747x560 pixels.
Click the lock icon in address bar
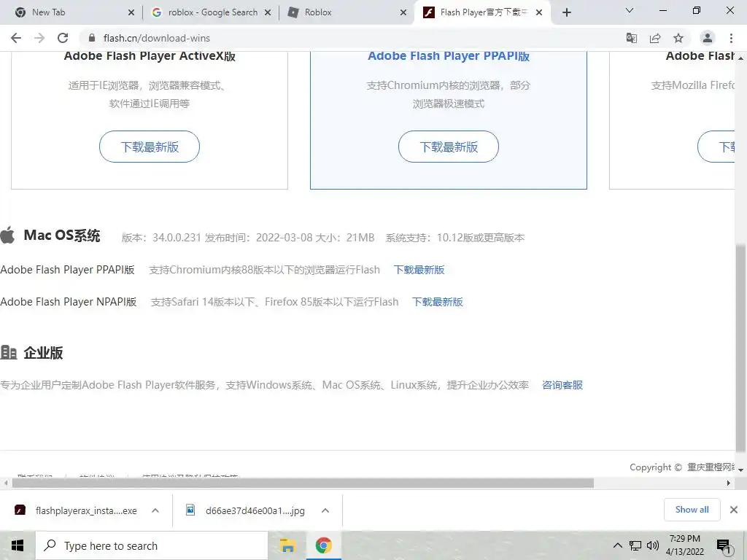(x=92, y=38)
